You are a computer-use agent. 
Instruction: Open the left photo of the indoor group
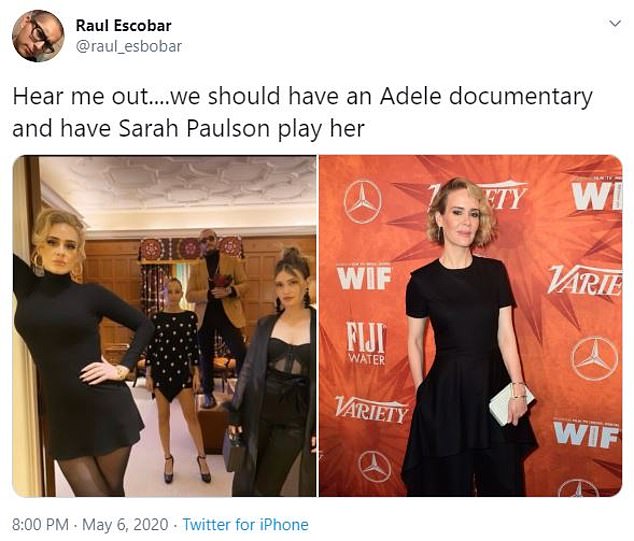pos(164,326)
